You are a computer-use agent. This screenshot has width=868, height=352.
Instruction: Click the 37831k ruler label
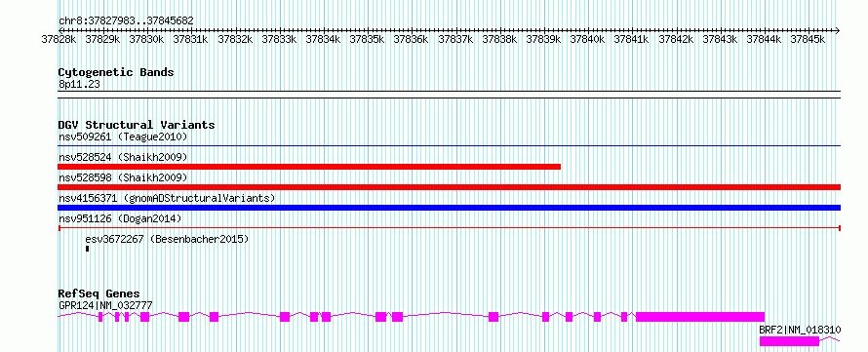[191, 39]
